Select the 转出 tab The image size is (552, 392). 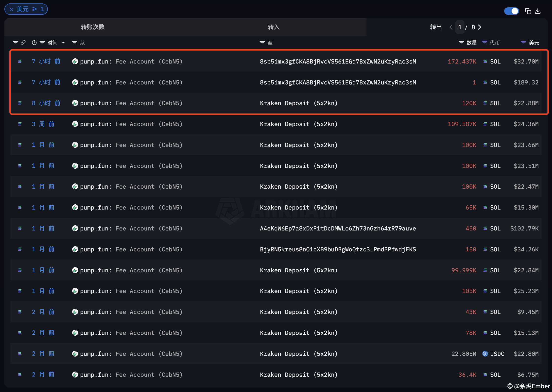[x=436, y=27]
